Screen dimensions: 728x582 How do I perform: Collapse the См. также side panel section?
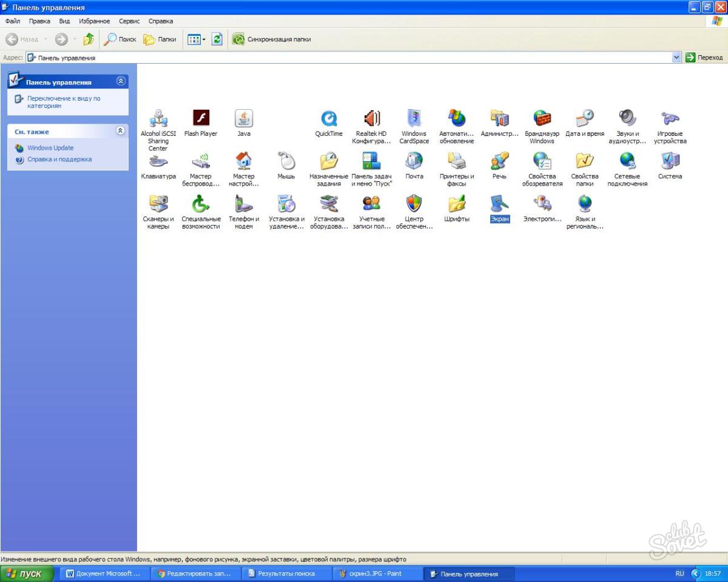pyautogui.click(x=120, y=131)
